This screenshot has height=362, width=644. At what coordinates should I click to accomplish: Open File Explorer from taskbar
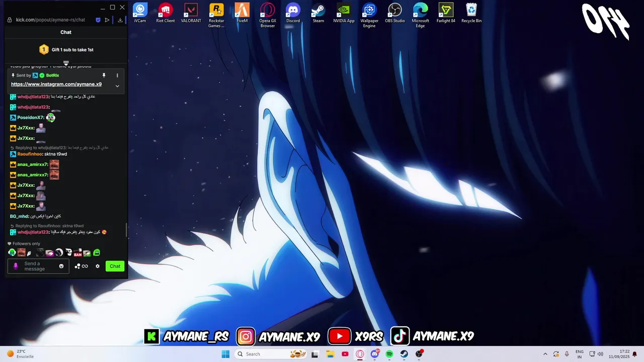[330, 354]
